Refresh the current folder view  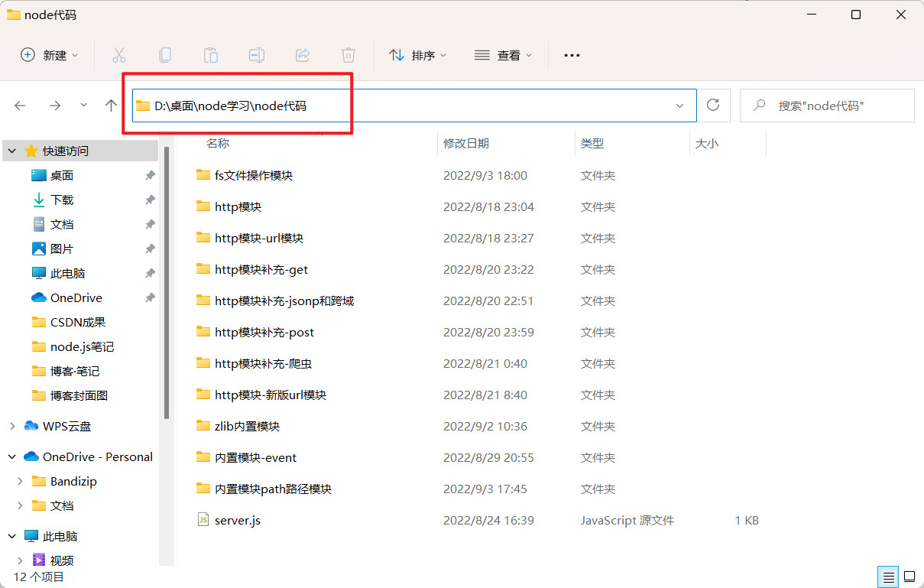713,106
